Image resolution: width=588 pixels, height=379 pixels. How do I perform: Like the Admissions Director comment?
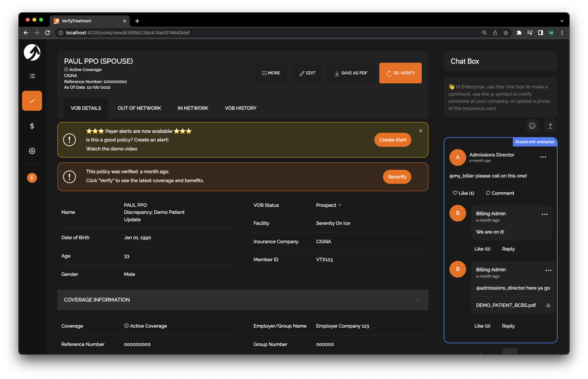463,193
